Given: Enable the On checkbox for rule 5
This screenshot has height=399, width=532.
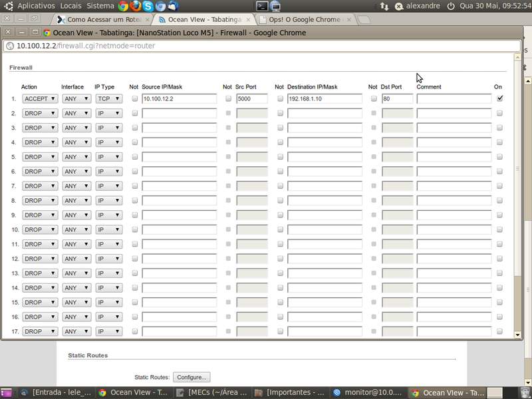Looking at the screenshot, I should (x=499, y=157).
